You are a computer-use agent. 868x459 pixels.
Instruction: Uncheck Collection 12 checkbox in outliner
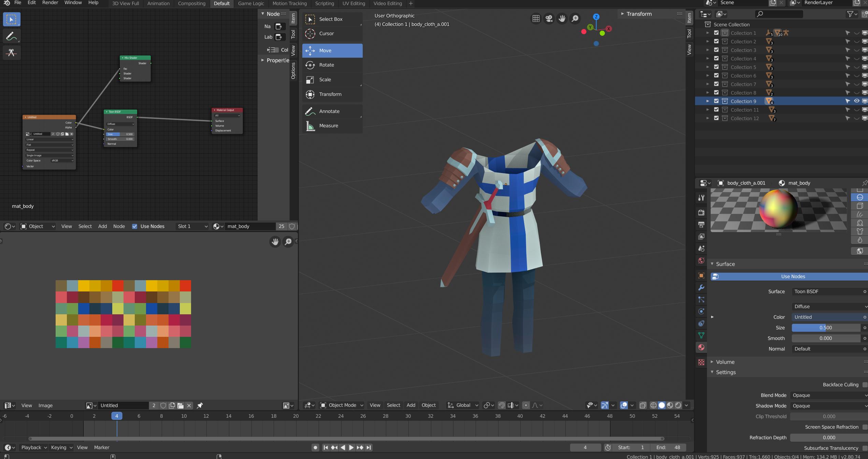(x=716, y=118)
